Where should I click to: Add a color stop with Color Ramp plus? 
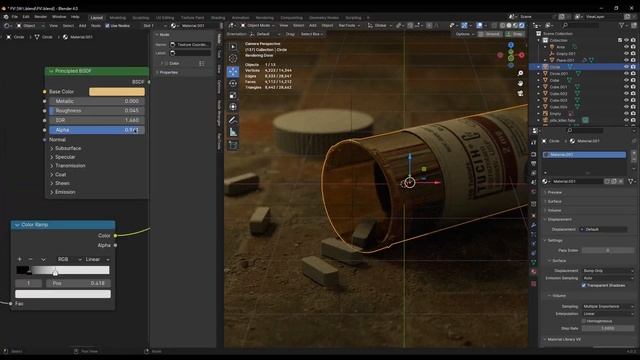tap(20, 259)
